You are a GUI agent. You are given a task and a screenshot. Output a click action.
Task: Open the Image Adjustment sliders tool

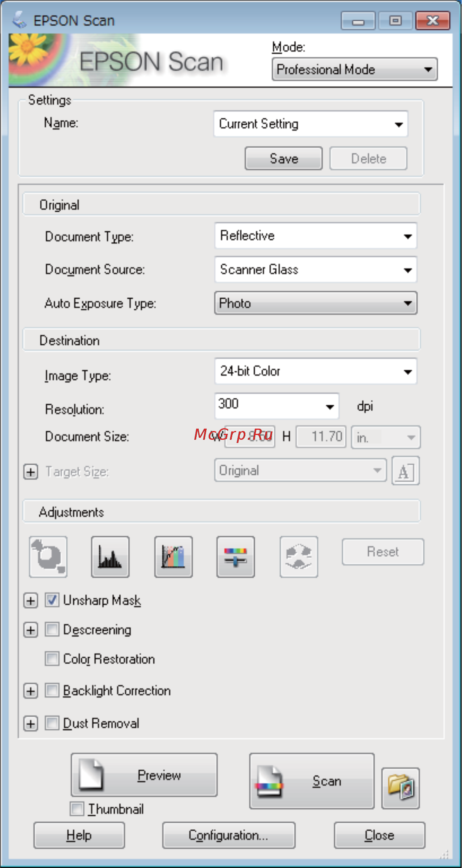tap(235, 556)
